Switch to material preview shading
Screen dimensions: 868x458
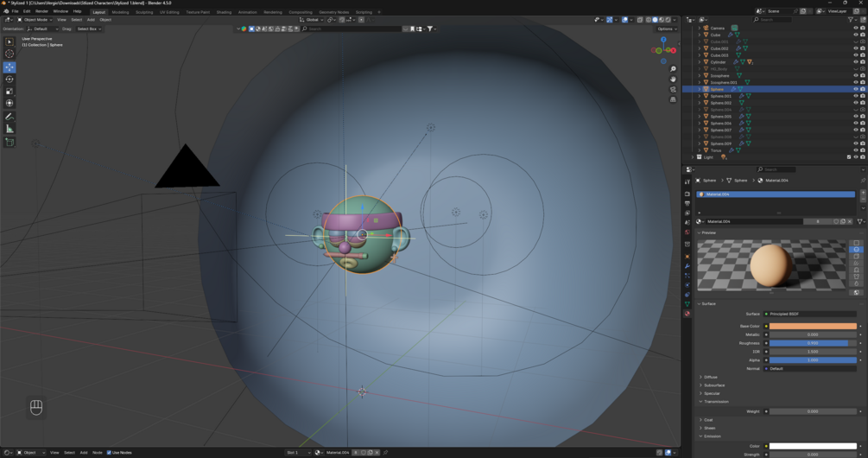(662, 20)
